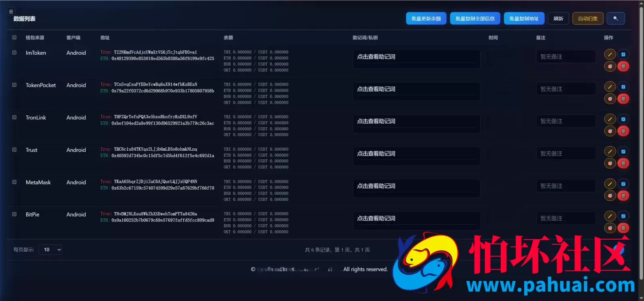Click the 钱包来源 column header
Viewport: 644px width, 301px height.
point(35,38)
